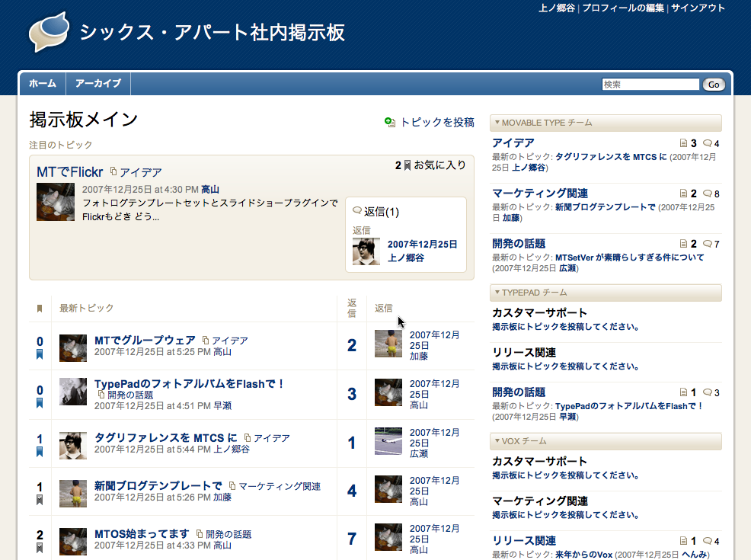
Task: Open topic MTOS始まってます
Action: pyautogui.click(x=142, y=533)
